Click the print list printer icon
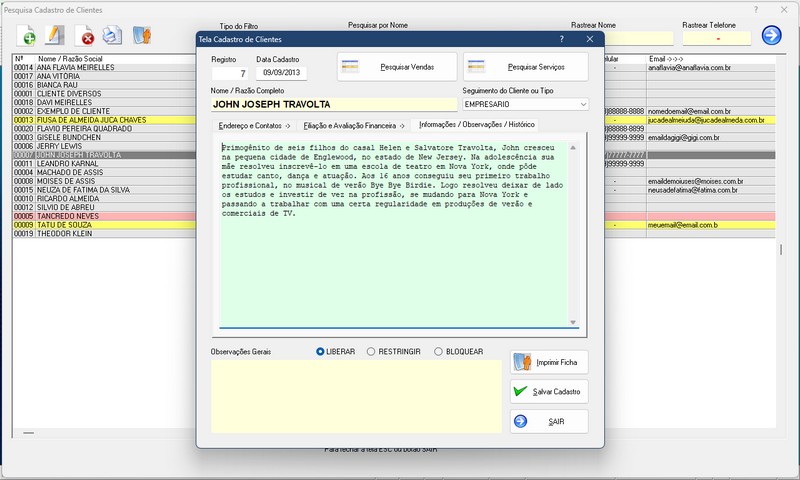This screenshot has height=480, width=800. point(112,35)
